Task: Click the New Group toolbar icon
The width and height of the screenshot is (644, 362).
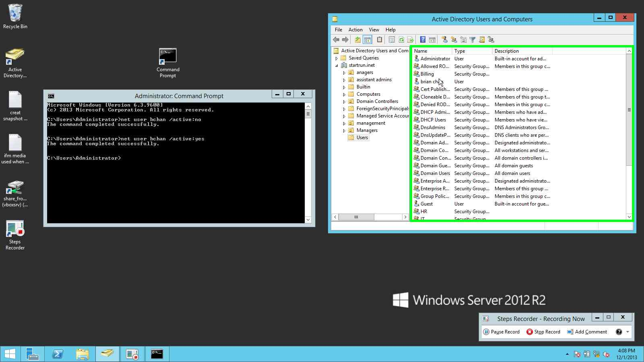Action: 454,39
